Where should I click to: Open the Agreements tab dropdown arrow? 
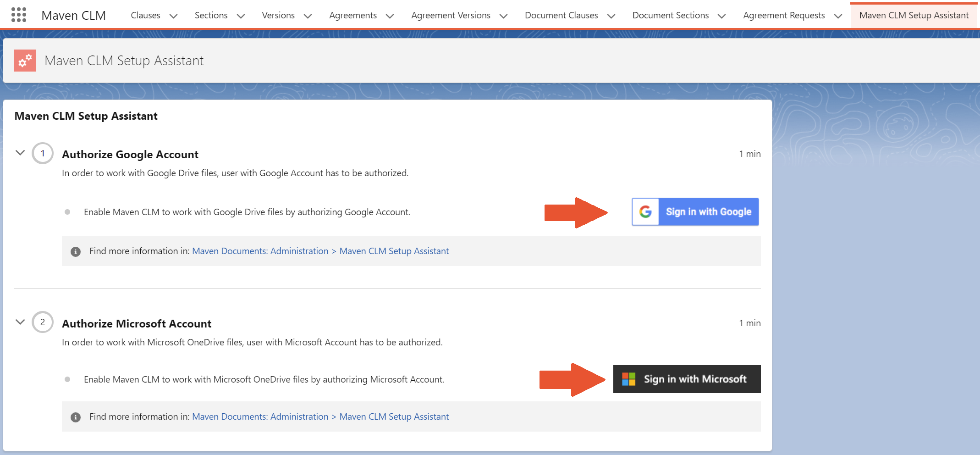point(390,16)
